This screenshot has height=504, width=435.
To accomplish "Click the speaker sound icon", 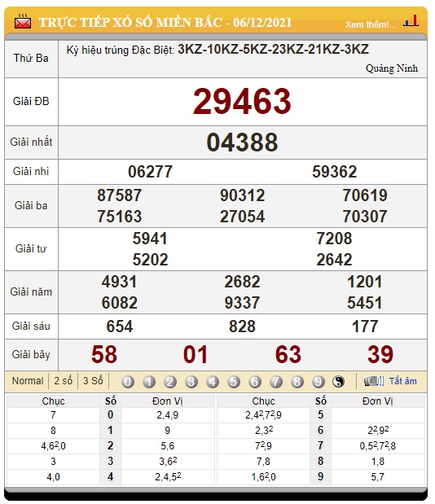I will 374,382.
